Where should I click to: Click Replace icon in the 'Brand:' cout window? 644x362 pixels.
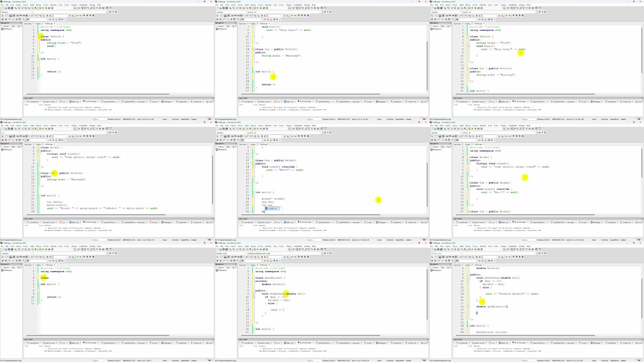tap(36, 129)
